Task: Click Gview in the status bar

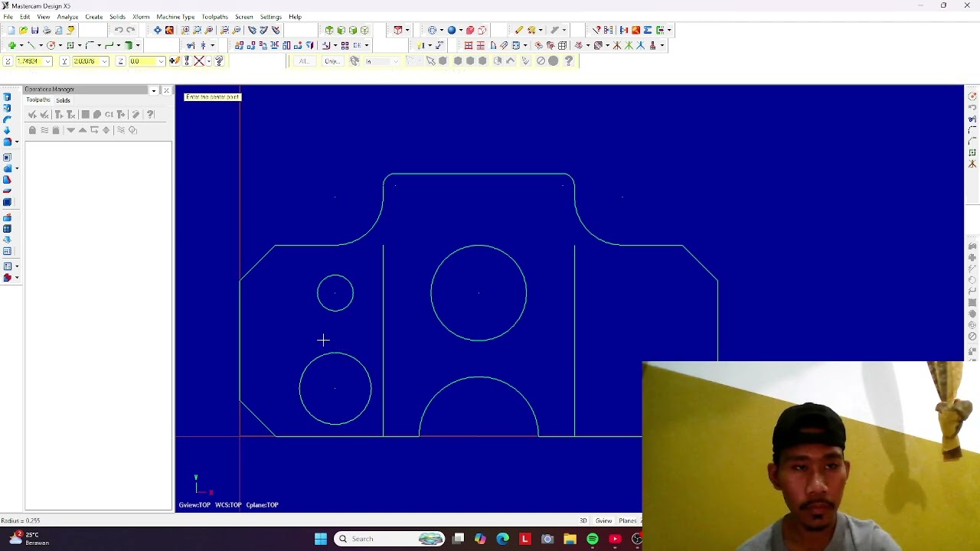Action: (603, 520)
